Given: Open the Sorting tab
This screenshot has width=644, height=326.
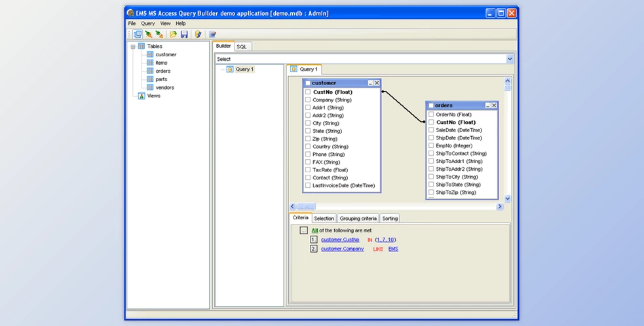Looking at the screenshot, I should 390,219.
